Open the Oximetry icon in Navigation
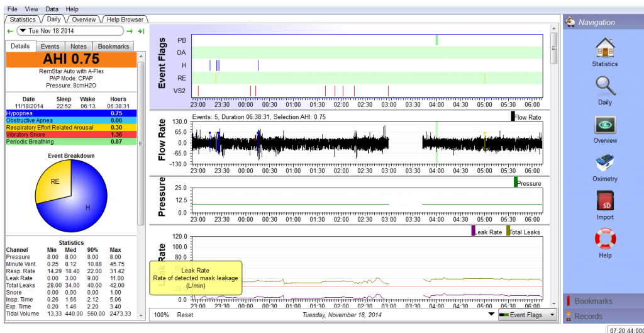The width and height of the screenshot is (644, 333). point(604,164)
